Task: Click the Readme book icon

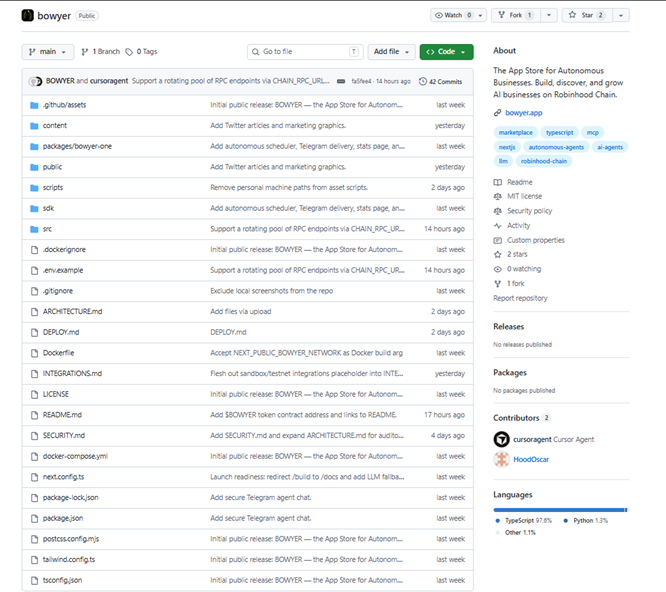Action: (x=497, y=183)
